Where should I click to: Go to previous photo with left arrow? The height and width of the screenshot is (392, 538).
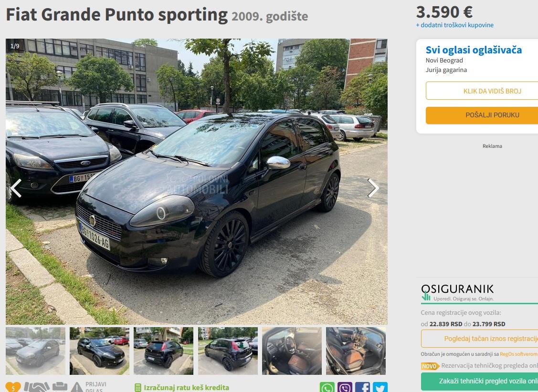coord(16,188)
